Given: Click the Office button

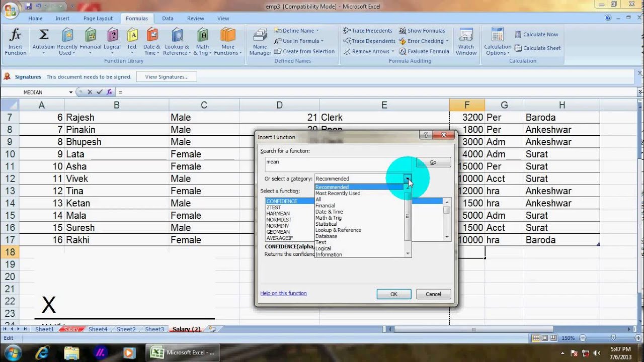Looking at the screenshot, I should [10, 10].
